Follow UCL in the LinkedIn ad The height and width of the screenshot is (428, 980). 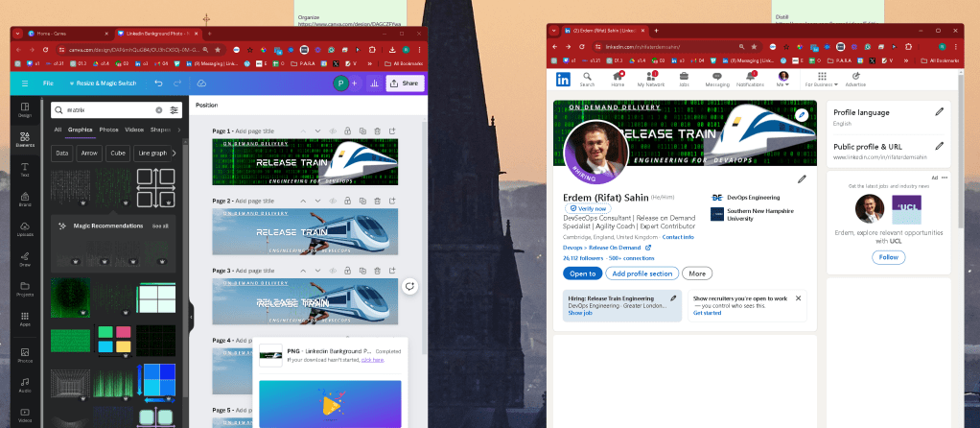pos(888,257)
